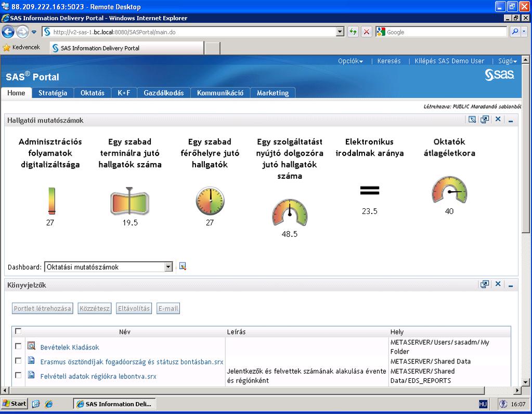Collapse the Hallgatói mutatószámok portlet
532x414 pixels.
pyautogui.click(x=511, y=121)
